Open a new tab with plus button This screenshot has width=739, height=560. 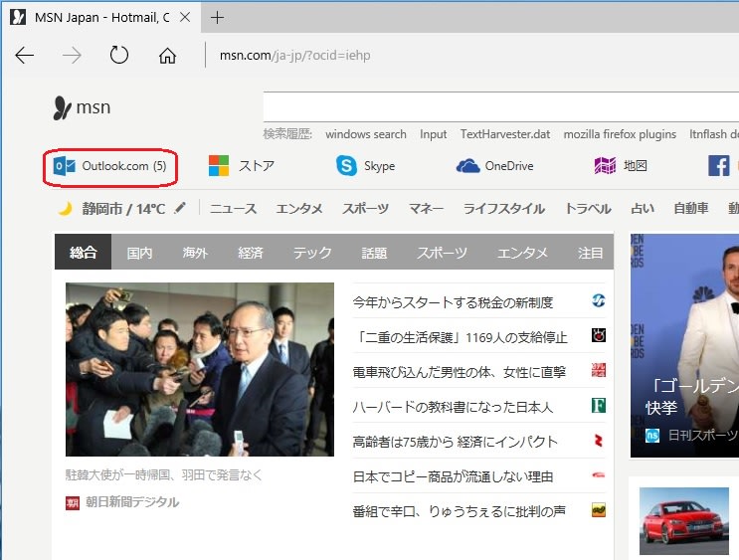(217, 18)
